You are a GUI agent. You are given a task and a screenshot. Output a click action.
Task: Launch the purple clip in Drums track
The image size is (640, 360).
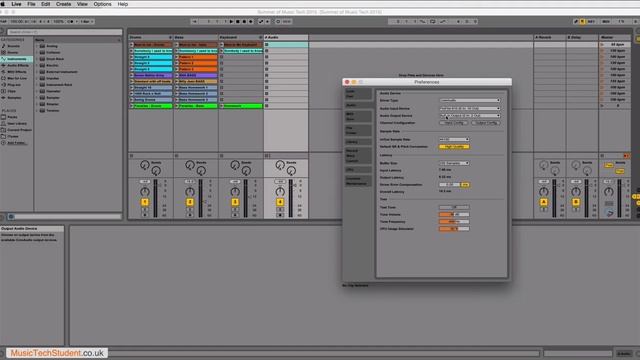pyautogui.click(x=131, y=76)
